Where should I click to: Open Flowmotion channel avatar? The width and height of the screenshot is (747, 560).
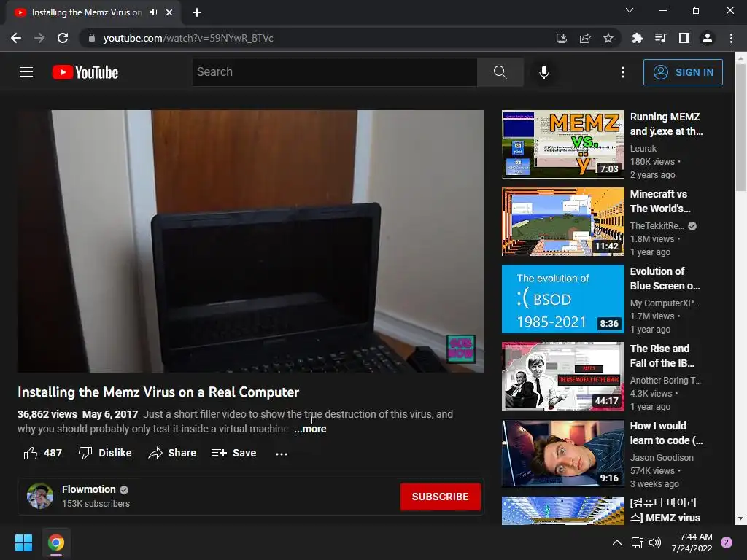[40, 496]
